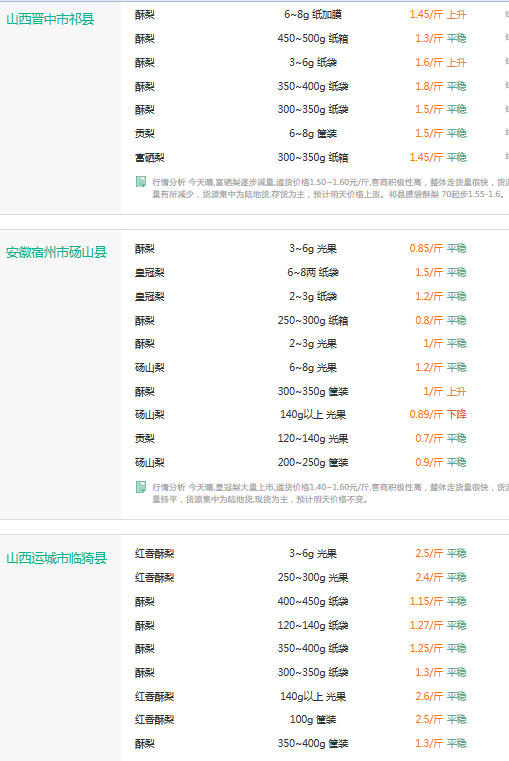Open the 祁县 行情分析 text
Screen dimensions: 509x761
[x=330, y=188]
